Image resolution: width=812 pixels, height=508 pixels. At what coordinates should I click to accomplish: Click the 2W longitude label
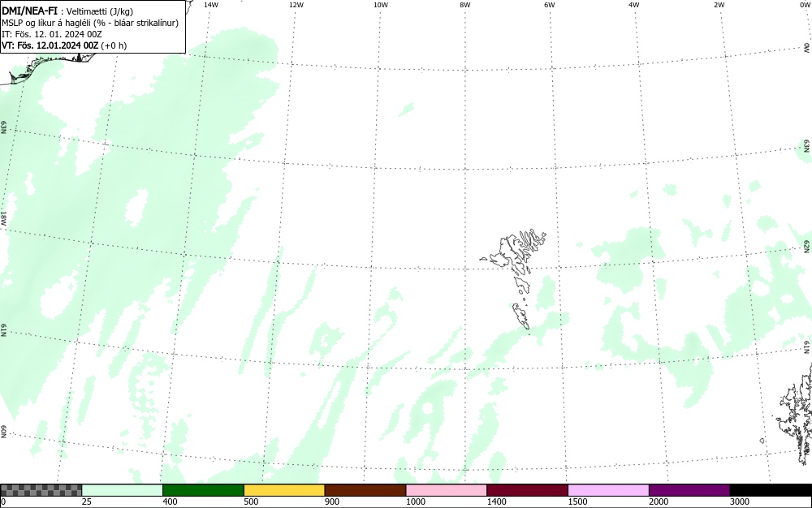pos(719,5)
